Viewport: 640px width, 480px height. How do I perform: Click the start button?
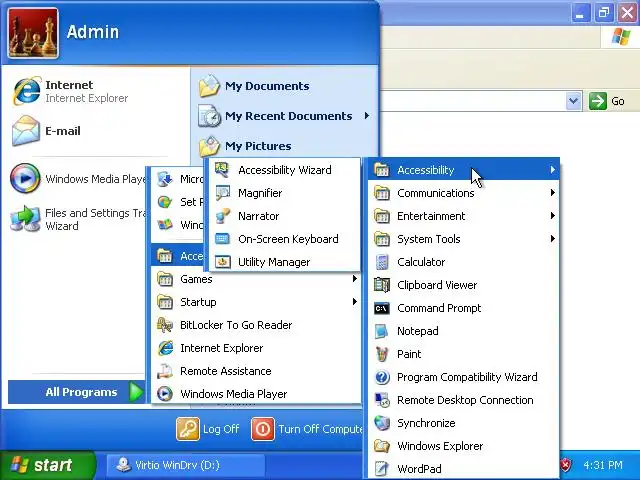[47, 465]
